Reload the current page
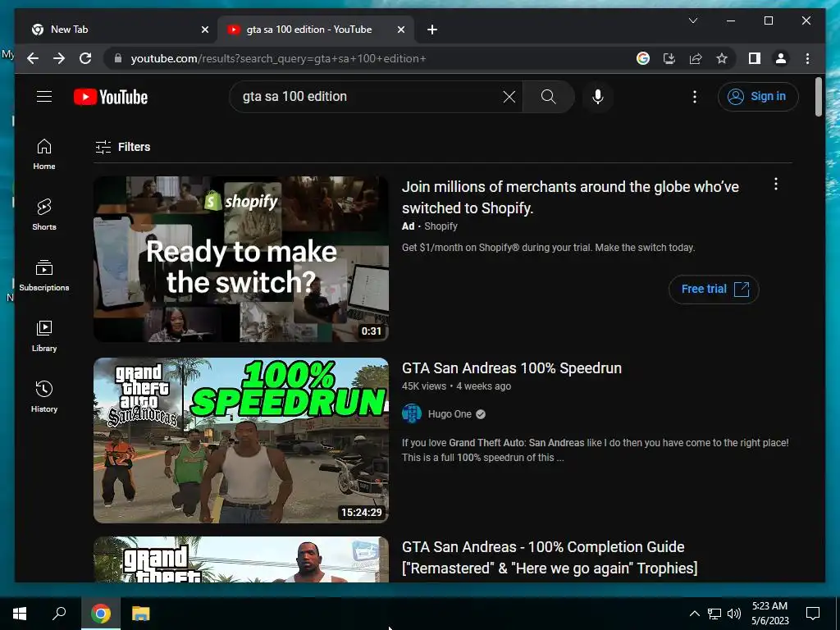This screenshot has width=840, height=630. (x=85, y=58)
